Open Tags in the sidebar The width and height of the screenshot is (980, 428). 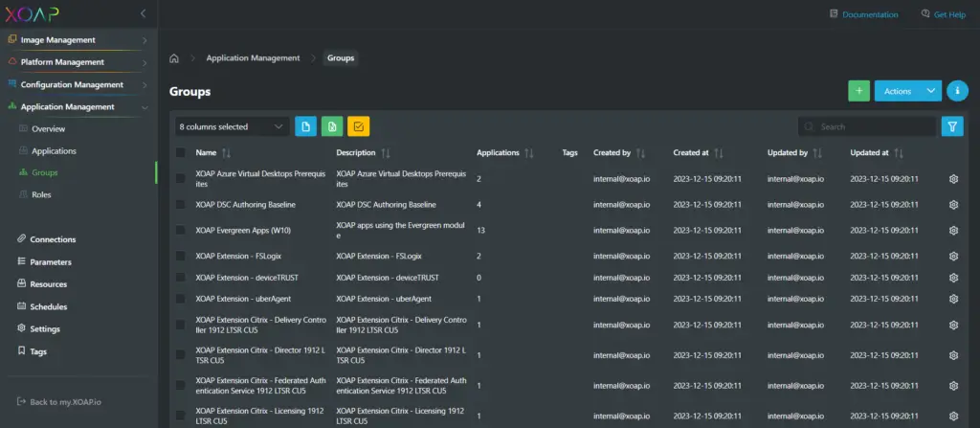click(38, 351)
